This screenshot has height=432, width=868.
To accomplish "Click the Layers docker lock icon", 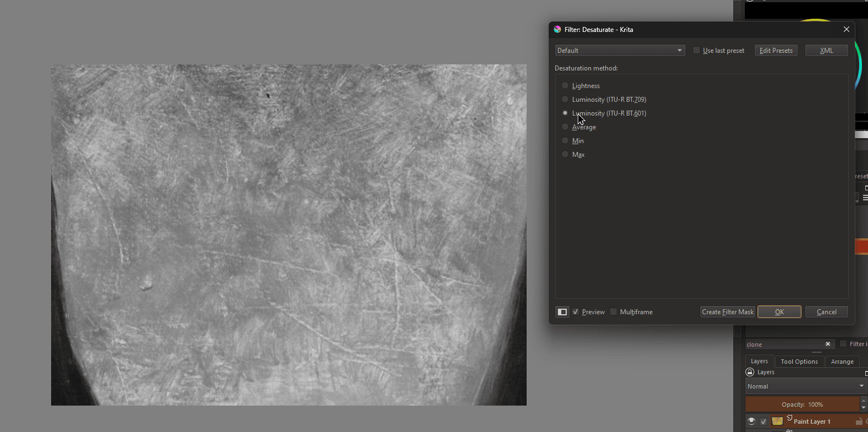I will click(x=750, y=372).
